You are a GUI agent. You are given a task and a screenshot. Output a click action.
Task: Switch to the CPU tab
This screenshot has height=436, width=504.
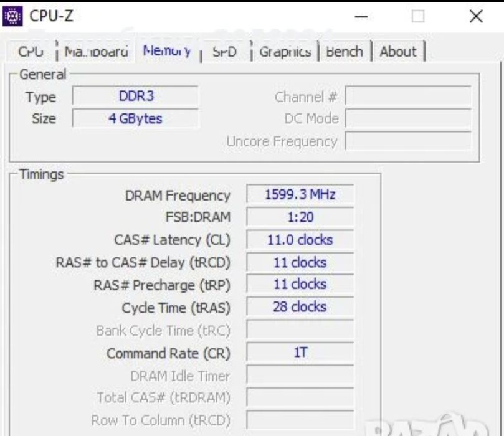click(x=31, y=52)
